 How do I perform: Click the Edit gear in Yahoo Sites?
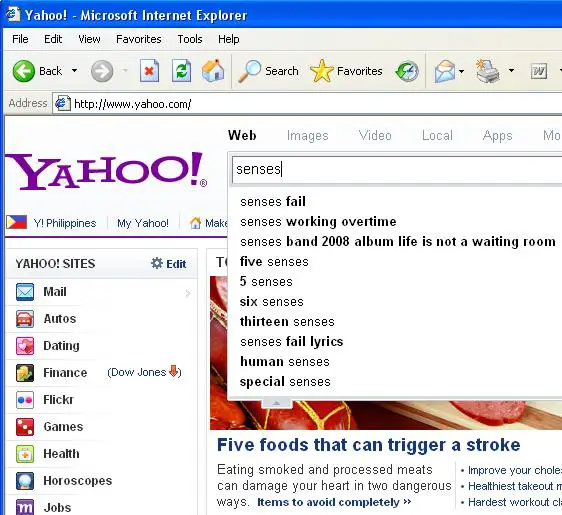coord(157,263)
